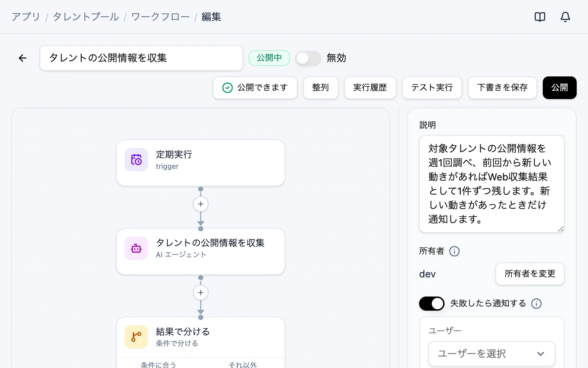Click the 定期実行 calendar-clock trigger icon
Image resolution: width=588 pixels, height=368 pixels.
pyautogui.click(x=136, y=160)
